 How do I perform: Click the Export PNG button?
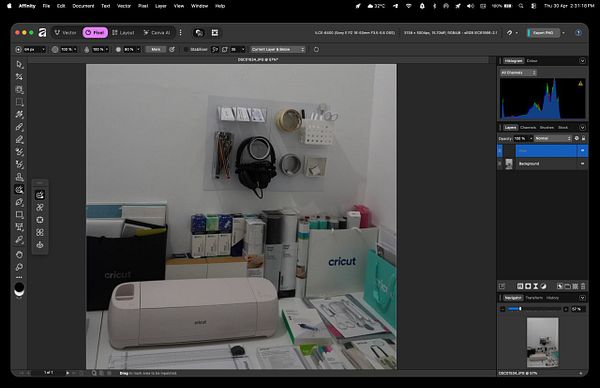pyautogui.click(x=543, y=33)
